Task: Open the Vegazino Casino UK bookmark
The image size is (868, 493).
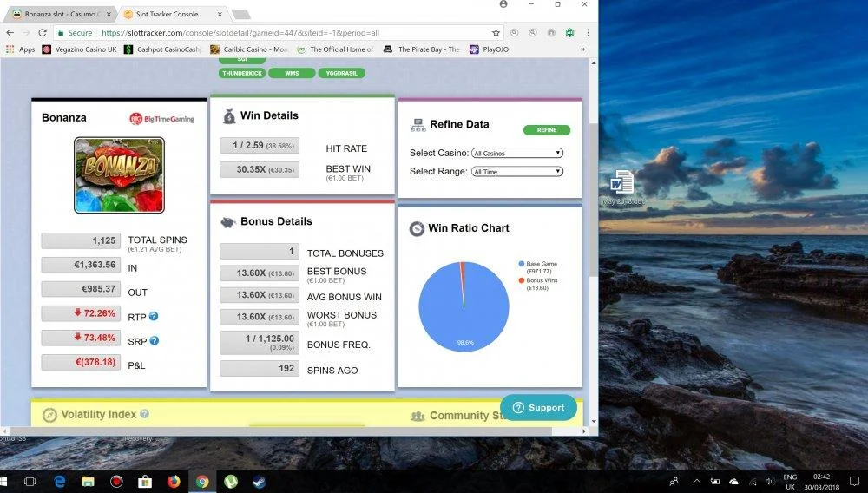Action: pos(80,49)
